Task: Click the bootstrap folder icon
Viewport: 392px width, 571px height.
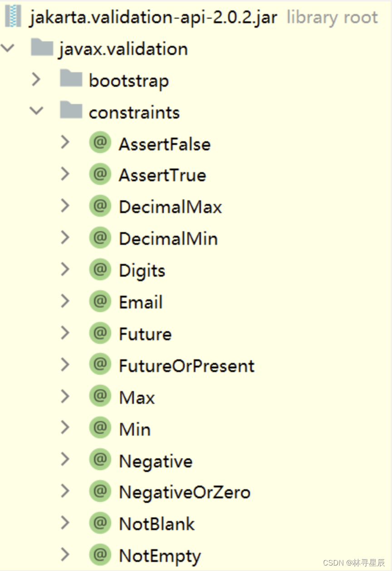Action: point(71,80)
